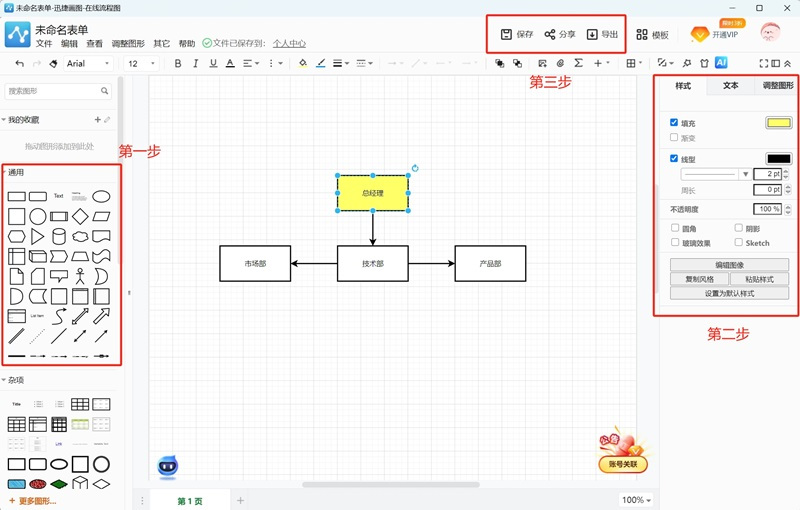Uncheck the 线型 line checkbox
The height and width of the screenshot is (510, 800).
coord(674,159)
